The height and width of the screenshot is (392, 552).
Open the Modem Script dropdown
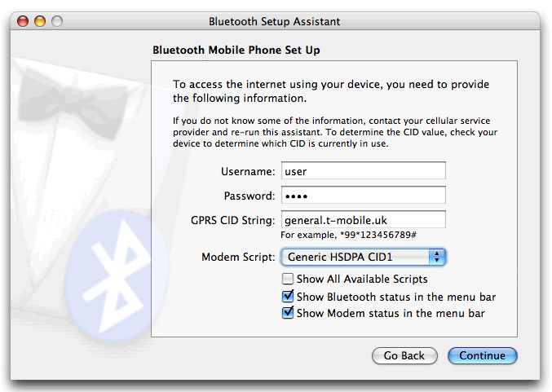364,258
